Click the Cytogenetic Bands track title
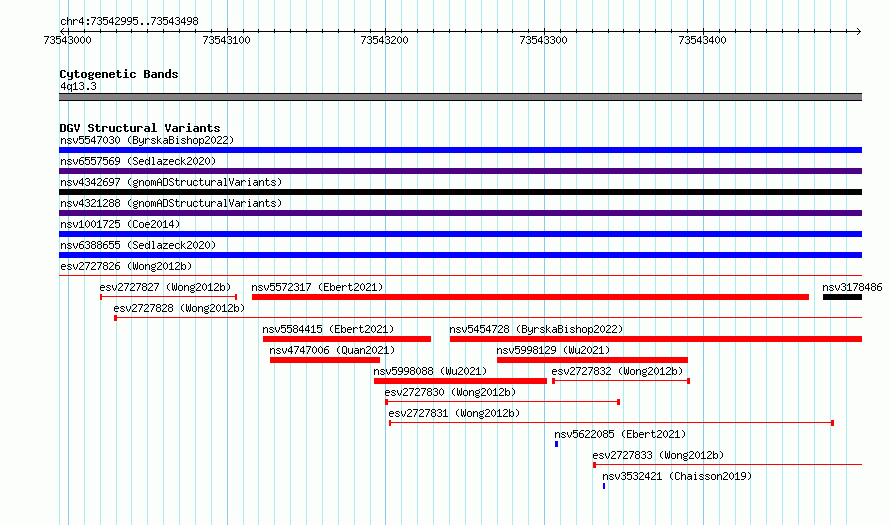890x525 pixels. click(x=119, y=74)
